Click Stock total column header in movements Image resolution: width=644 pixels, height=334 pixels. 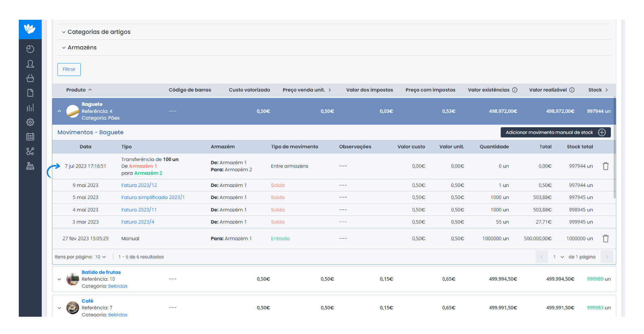click(x=580, y=147)
